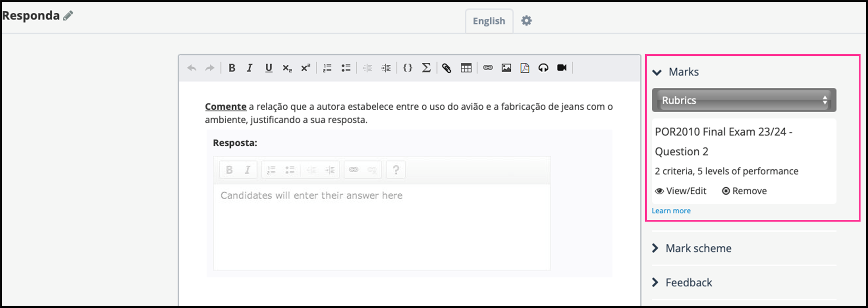Insert a table into the question

tap(466, 68)
